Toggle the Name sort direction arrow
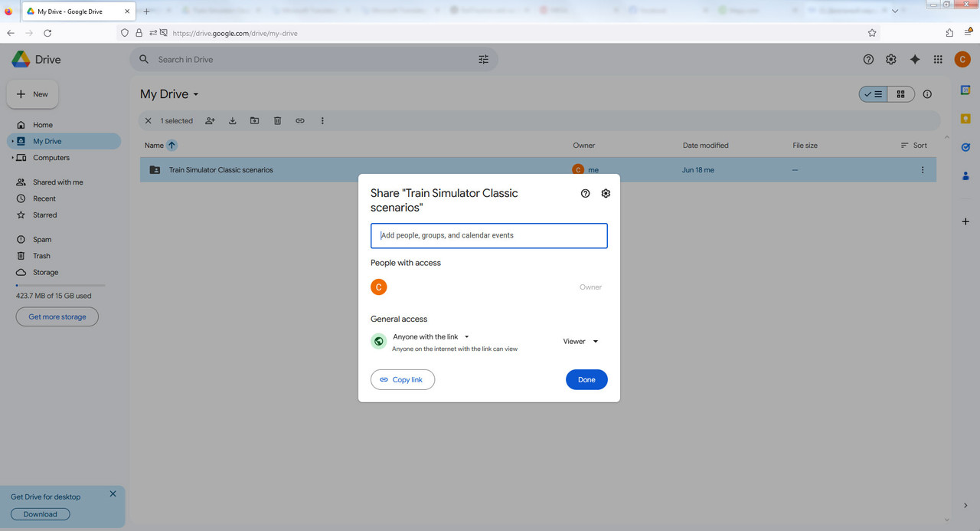Screen dimensions: 980x531 (x=171, y=146)
